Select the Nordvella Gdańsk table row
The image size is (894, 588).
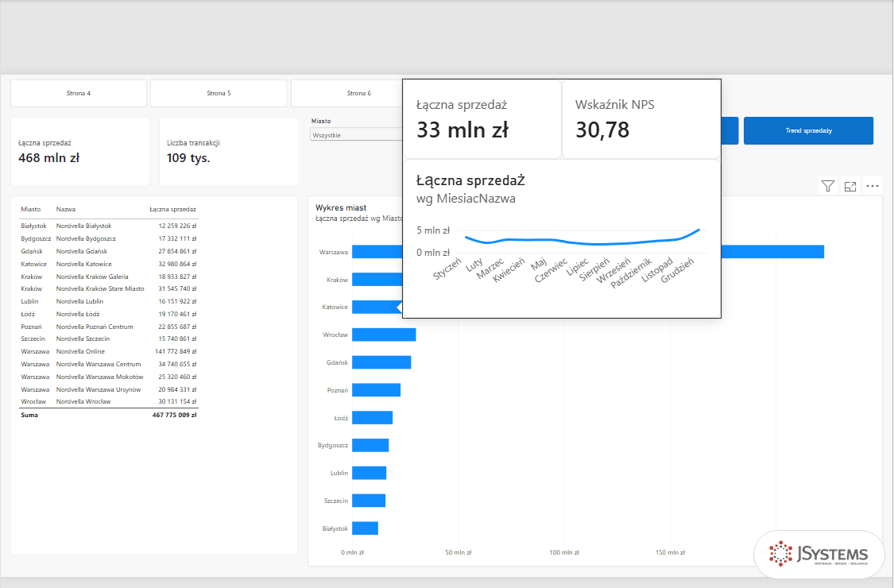tap(108, 251)
